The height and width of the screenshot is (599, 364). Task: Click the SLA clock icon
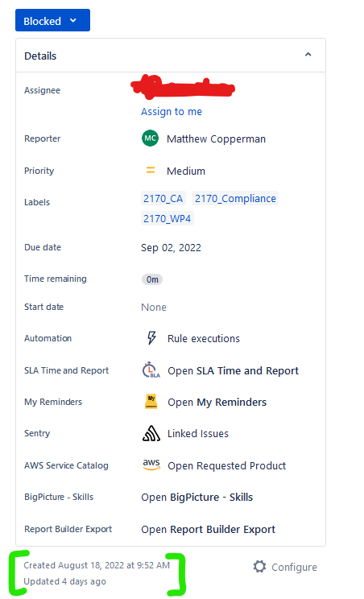(x=151, y=370)
